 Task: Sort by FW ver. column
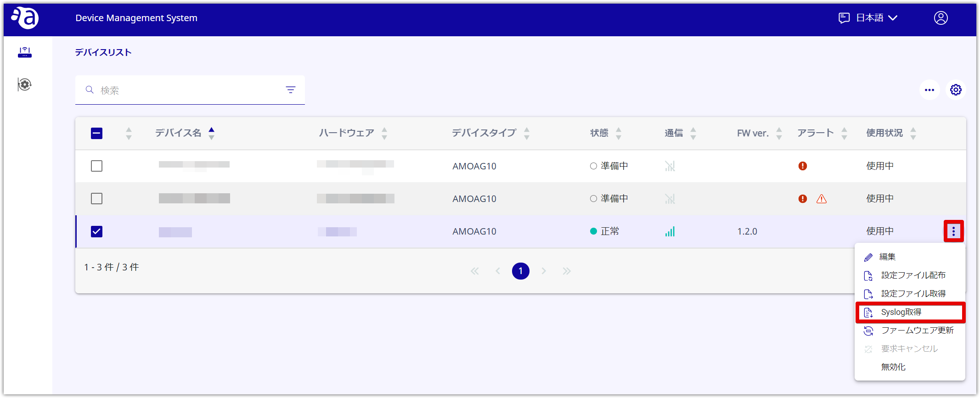pyautogui.click(x=779, y=133)
